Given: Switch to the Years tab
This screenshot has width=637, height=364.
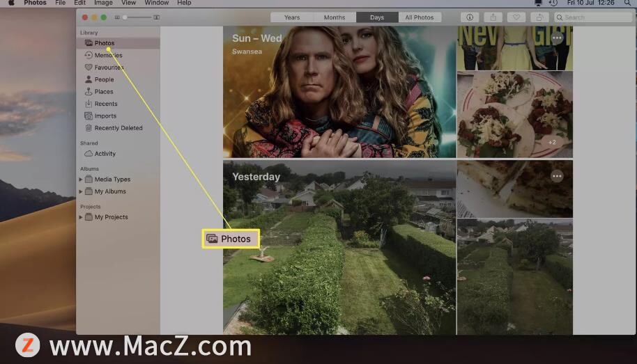Looking at the screenshot, I should pyautogui.click(x=292, y=17).
